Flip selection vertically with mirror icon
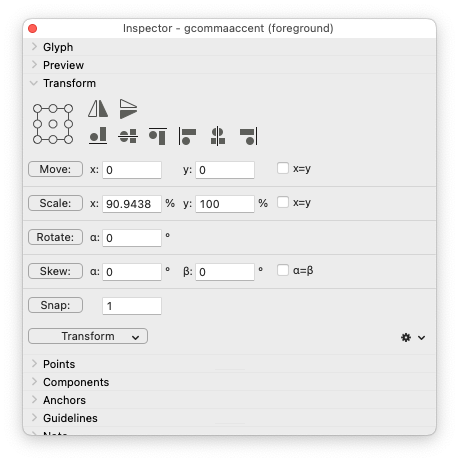This screenshot has width=459, height=462. point(128,109)
